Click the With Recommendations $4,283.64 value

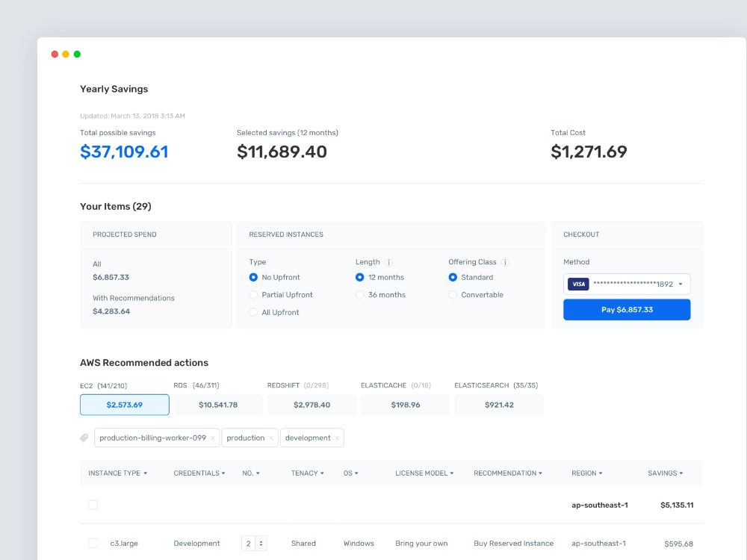111,311
